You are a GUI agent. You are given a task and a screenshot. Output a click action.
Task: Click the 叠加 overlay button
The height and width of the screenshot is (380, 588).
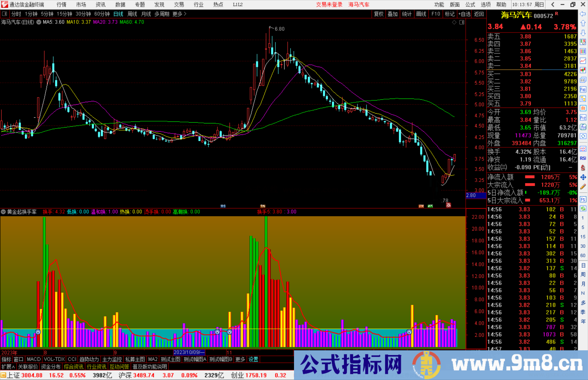tap(393, 14)
